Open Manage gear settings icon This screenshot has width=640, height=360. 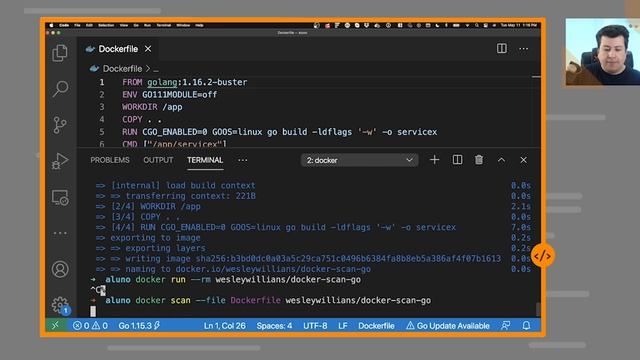[60, 305]
